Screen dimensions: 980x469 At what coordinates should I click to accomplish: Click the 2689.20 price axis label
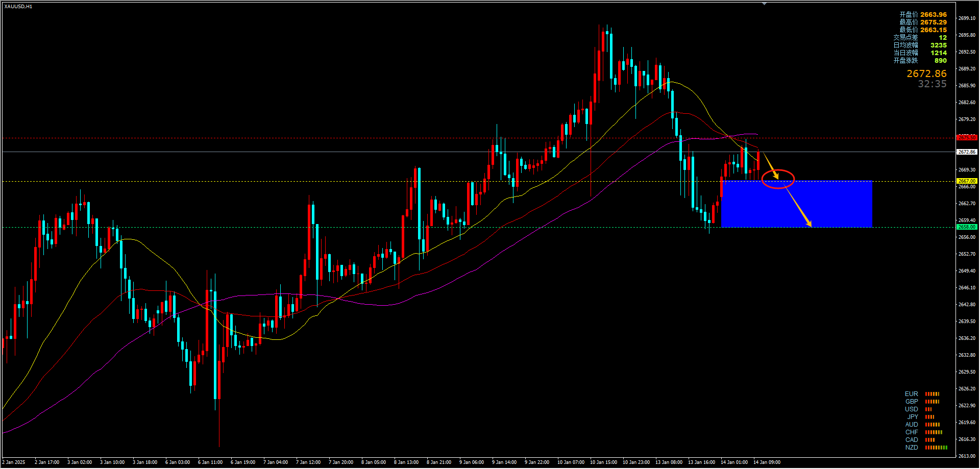click(967, 69)
